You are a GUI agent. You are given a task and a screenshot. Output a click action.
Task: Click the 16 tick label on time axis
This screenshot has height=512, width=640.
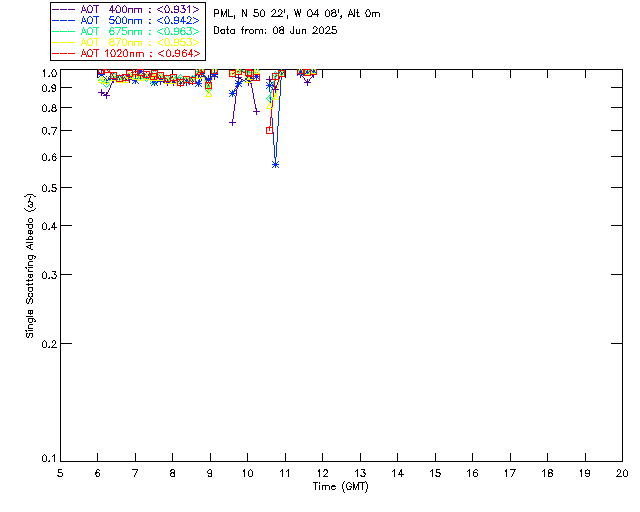[x=472, y=472]
